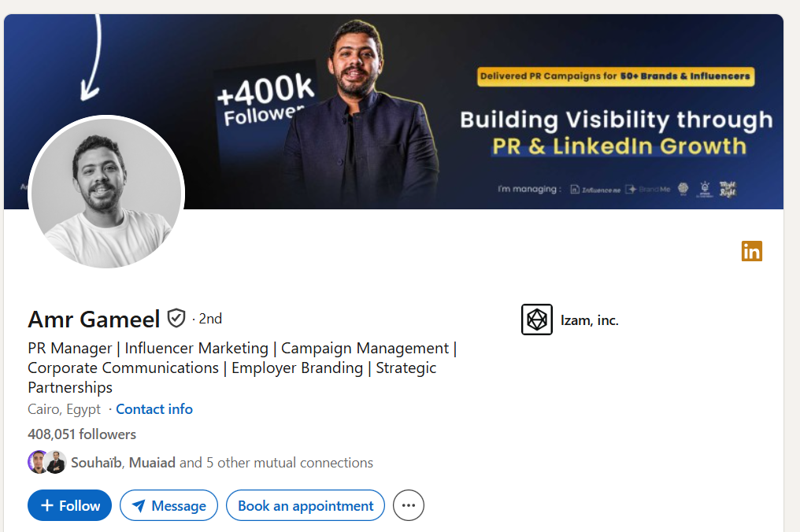Click Book an appointment button
The image size is (800, 532).
(x=305, y=505)
